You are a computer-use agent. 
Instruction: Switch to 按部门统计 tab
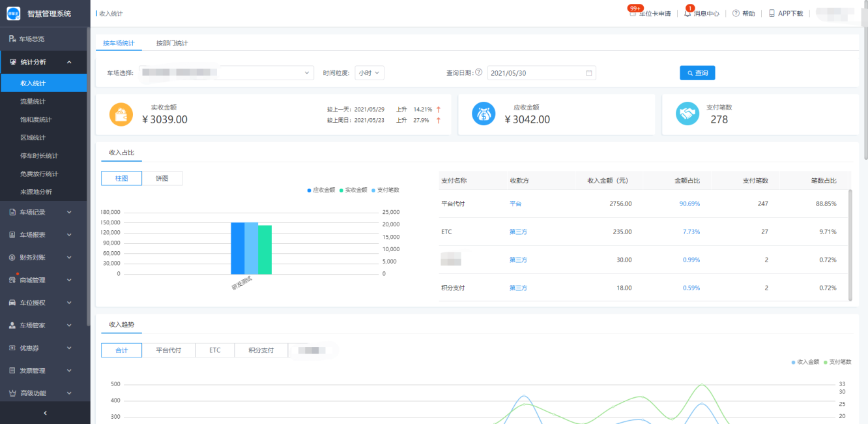pyautogui.click(x=171, y=43)
